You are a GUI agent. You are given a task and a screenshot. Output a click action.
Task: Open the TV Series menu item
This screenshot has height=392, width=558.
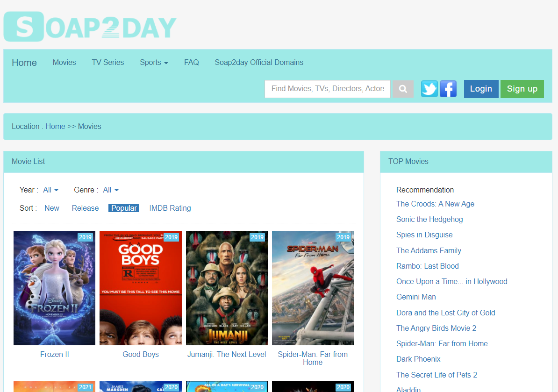click(x=108, y=62)
